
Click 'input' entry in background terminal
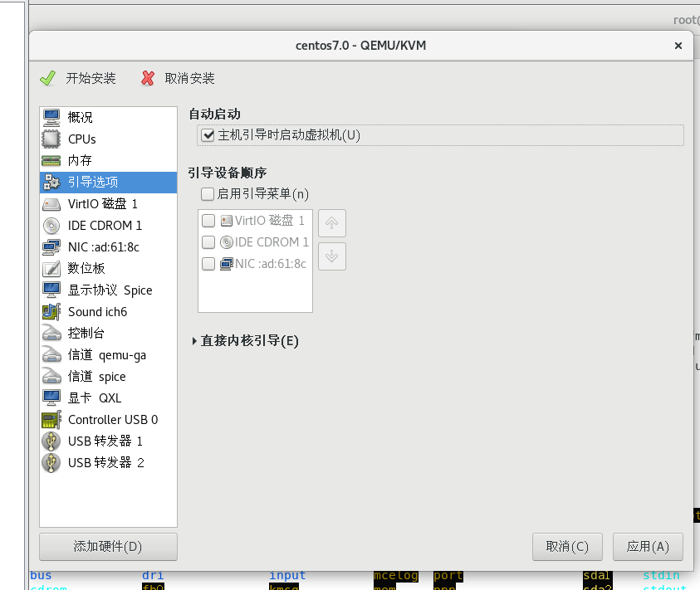287,575
